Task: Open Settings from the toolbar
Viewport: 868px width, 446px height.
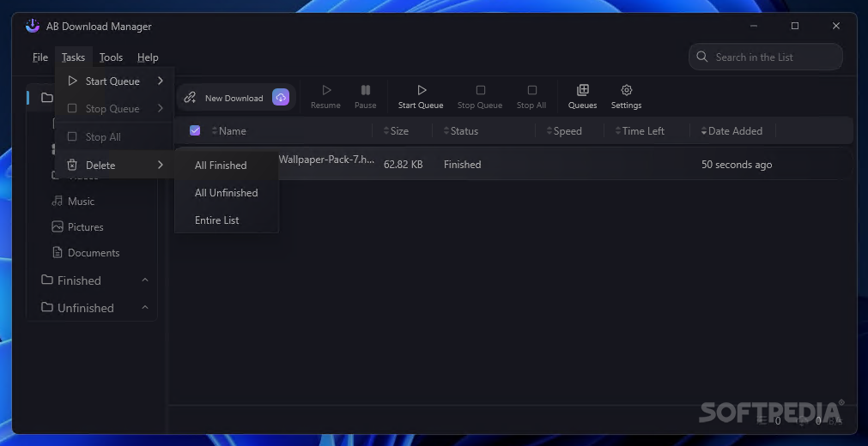Action: coord(626,97)
